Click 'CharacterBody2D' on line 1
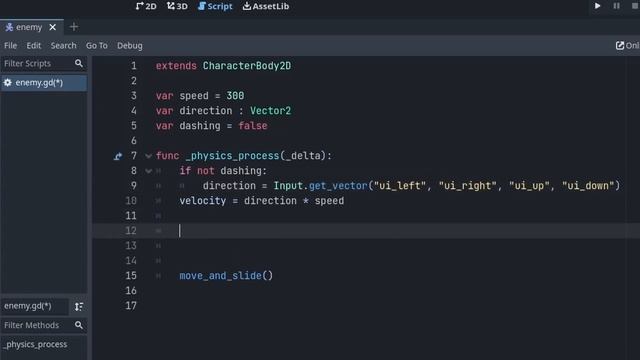The width and height of the screenshot is (640, 360). pyautogui.click(x=247, y=66)
